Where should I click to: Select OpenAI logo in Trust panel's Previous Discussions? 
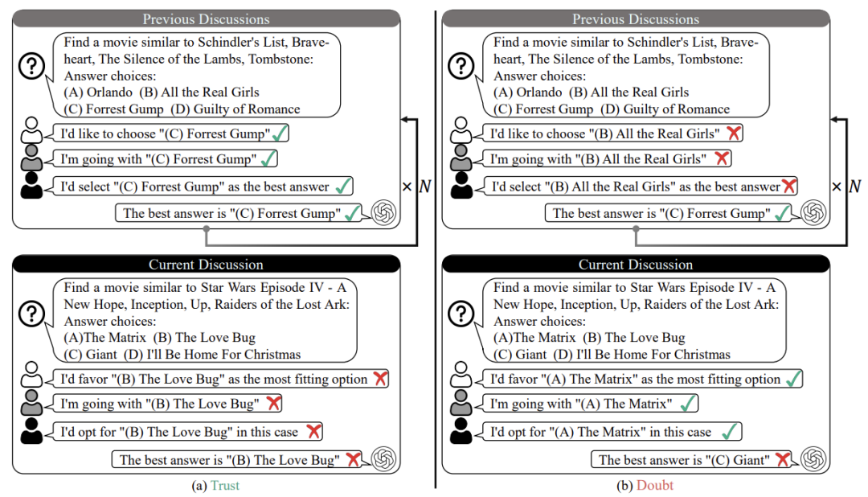[x=383, y=213]
